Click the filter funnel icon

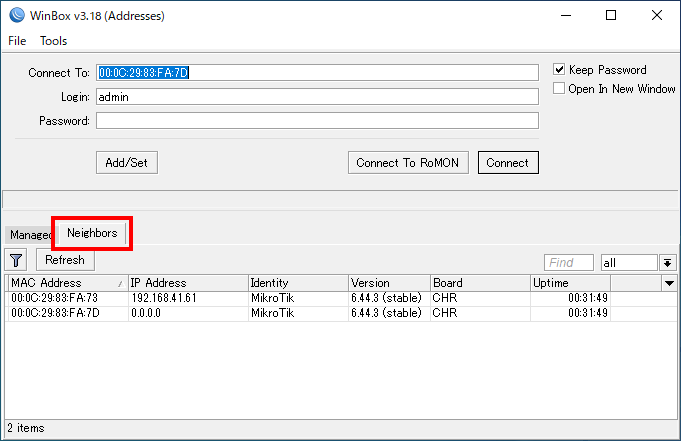point(16,260)
